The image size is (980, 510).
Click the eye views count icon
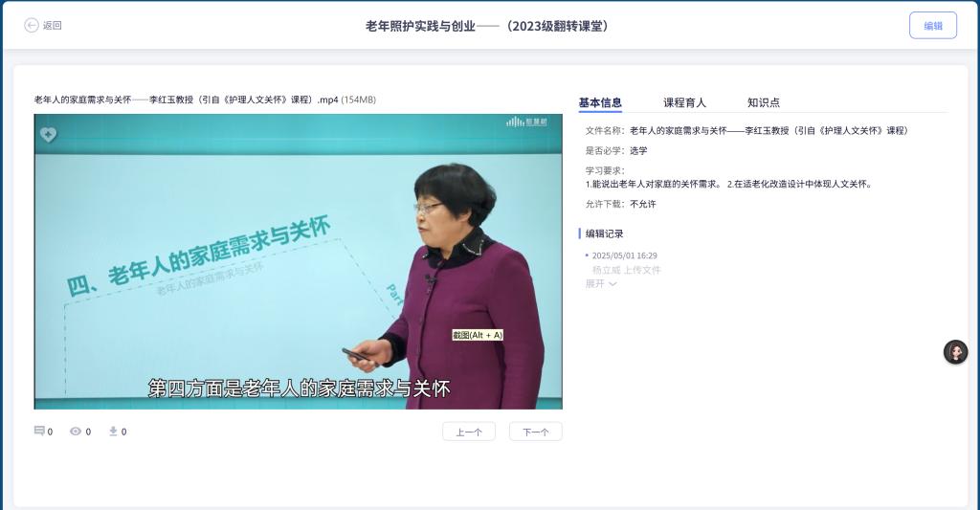click(x=76, y=432)
